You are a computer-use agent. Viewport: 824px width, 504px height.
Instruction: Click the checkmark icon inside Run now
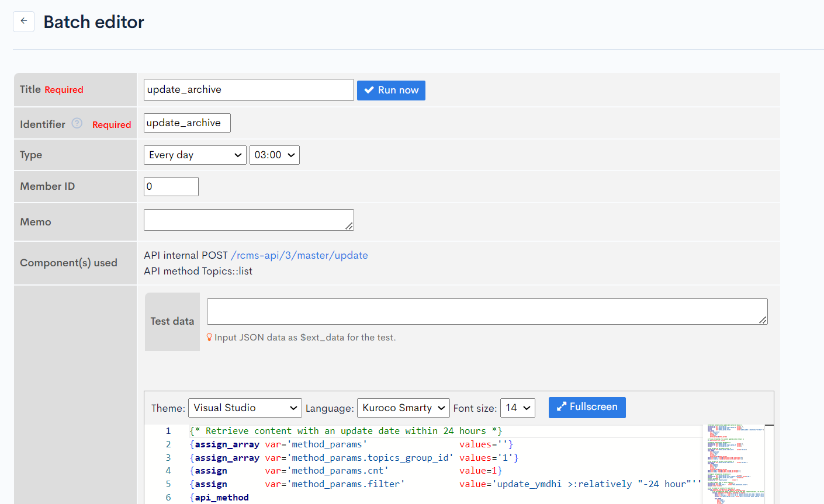tap(369, 90)
